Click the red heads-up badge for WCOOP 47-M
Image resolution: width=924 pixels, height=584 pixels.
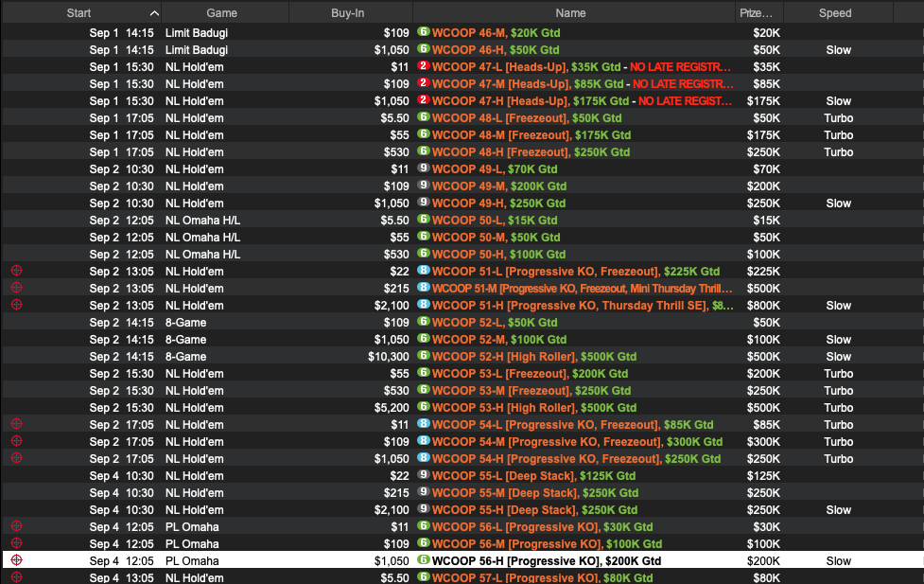click(423, 83)
